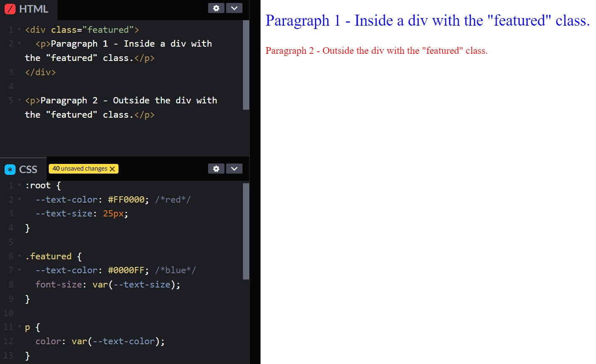Viewport: 596px width, 364px height.
Task: Click the font-size property in CSS
Action: pyautogui.click(x=58, y=285)
